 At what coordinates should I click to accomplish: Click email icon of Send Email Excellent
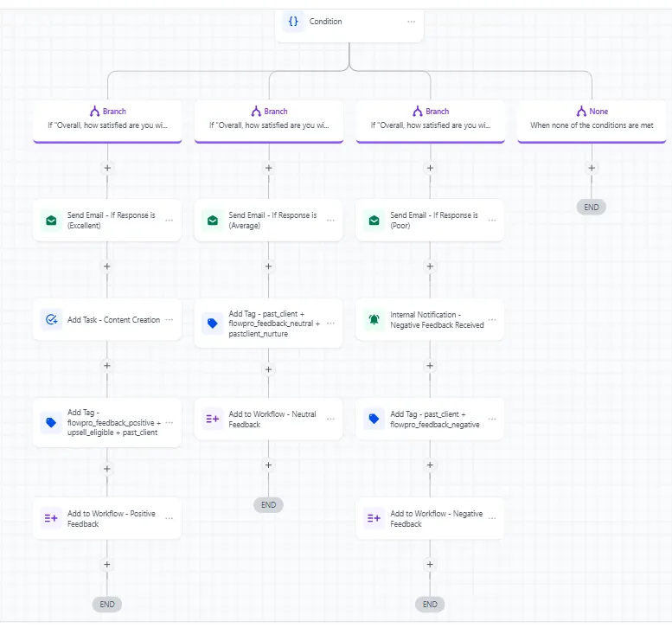click(x=51, y=221)
